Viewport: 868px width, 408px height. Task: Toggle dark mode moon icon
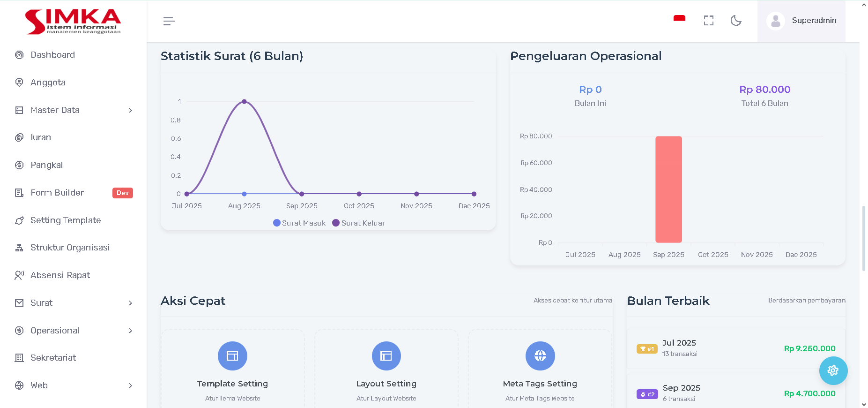[736, 21]
